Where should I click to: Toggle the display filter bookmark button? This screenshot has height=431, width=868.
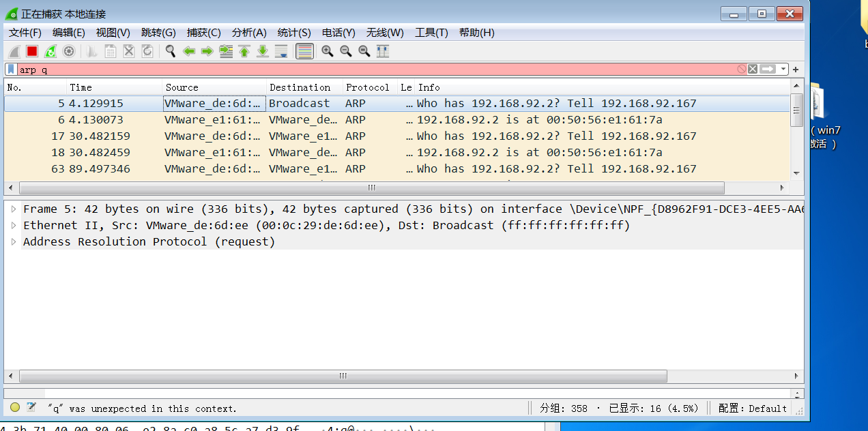(11, 69)
